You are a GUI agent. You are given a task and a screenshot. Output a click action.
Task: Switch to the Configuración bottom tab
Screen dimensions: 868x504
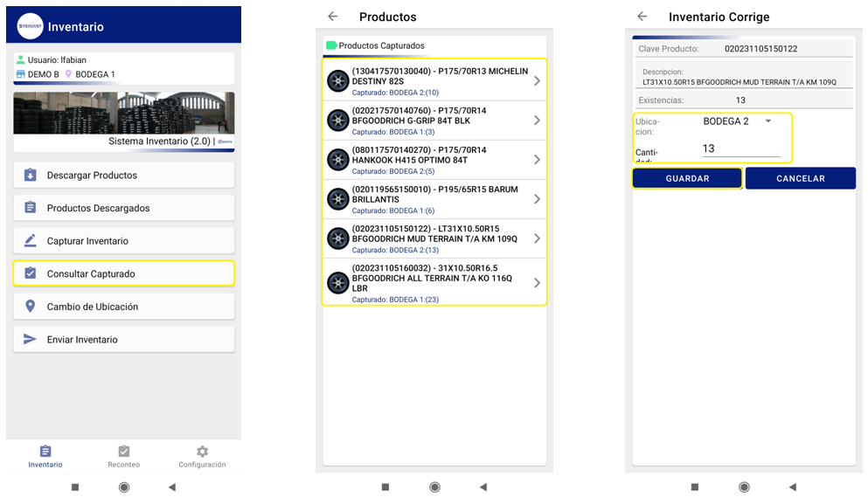pyautogui.click(x=202, y=457)
